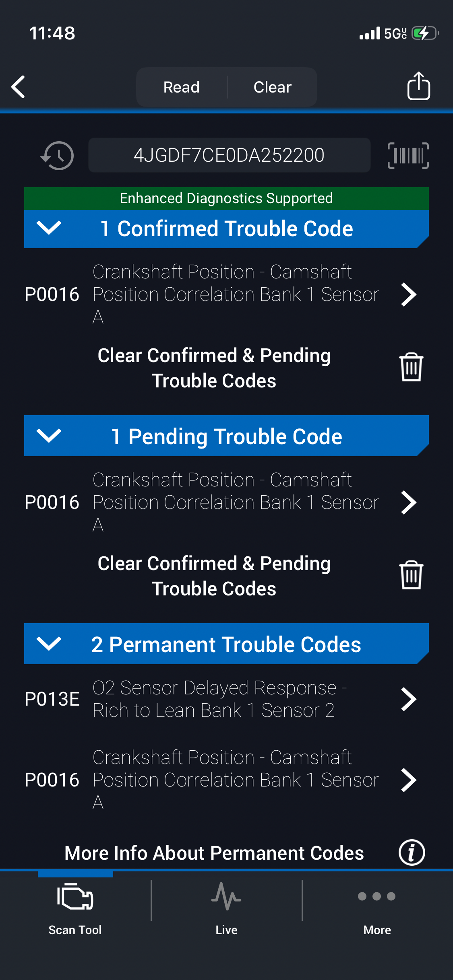
Task: Tap the permanent codes info icon
Action: click(x=412, y=852)
